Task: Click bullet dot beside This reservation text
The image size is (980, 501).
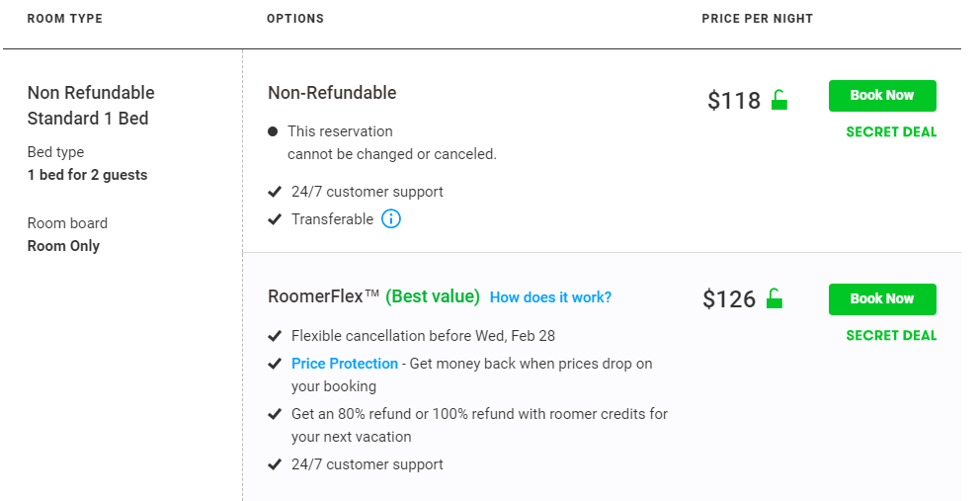Action: point(273,131)
